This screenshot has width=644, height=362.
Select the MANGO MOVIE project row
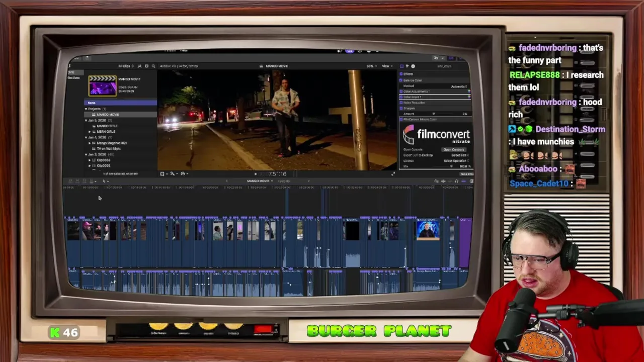(121, 114)
